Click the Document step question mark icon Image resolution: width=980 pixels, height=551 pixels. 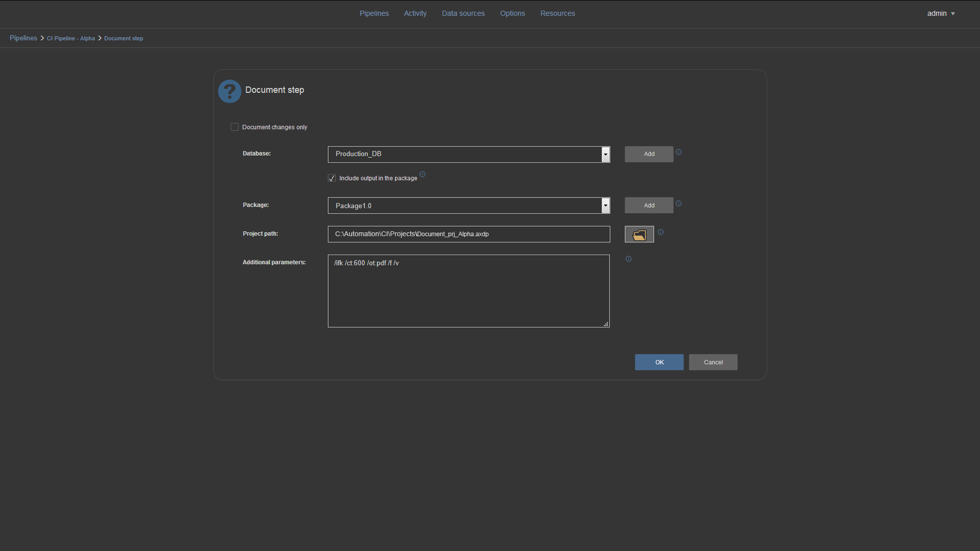[230, 91]
